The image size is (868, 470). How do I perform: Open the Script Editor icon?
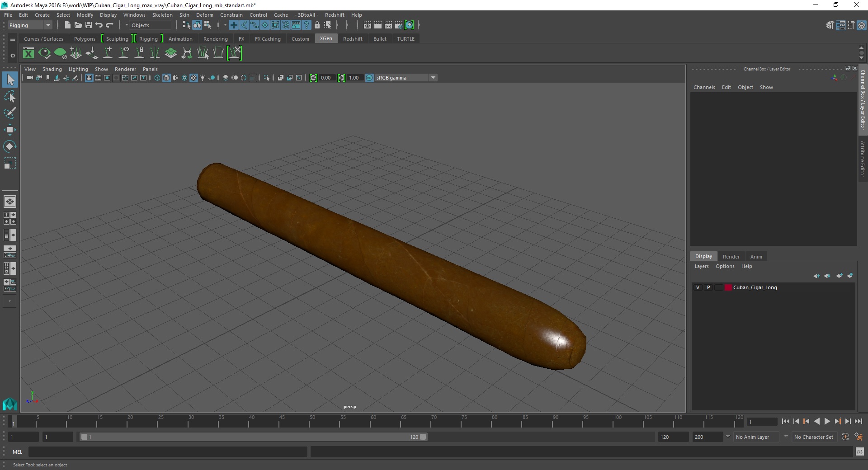click(860, 451)
